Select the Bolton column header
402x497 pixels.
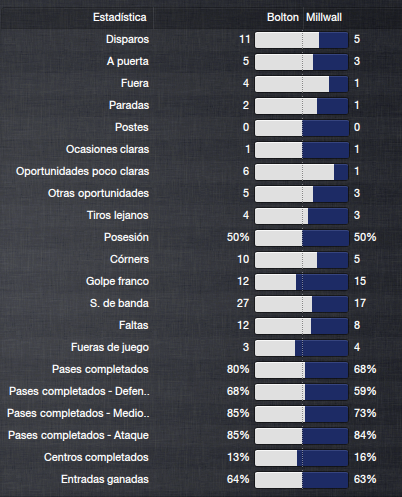pos(283,17)
